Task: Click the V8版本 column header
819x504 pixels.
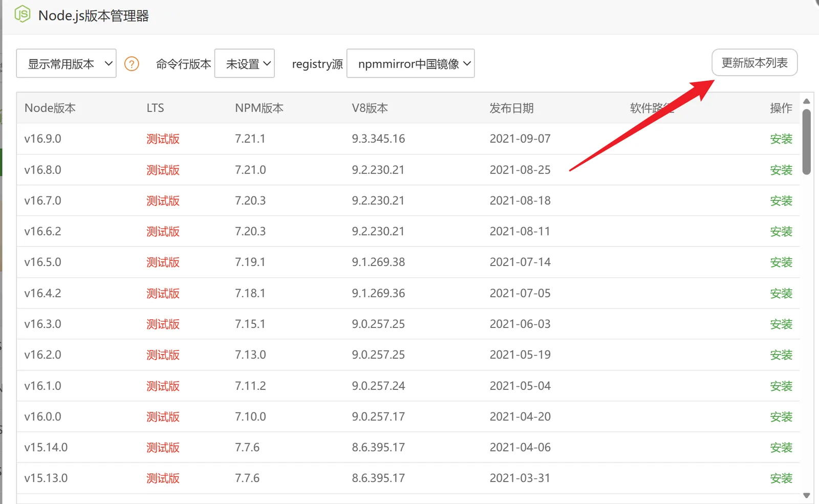Action: (x=370, y=108)
